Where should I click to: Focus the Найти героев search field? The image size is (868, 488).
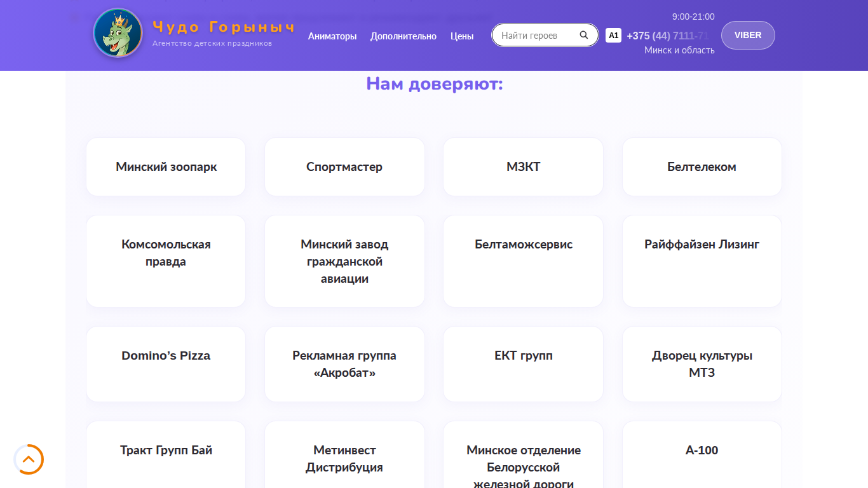click(x=545, y=35)
